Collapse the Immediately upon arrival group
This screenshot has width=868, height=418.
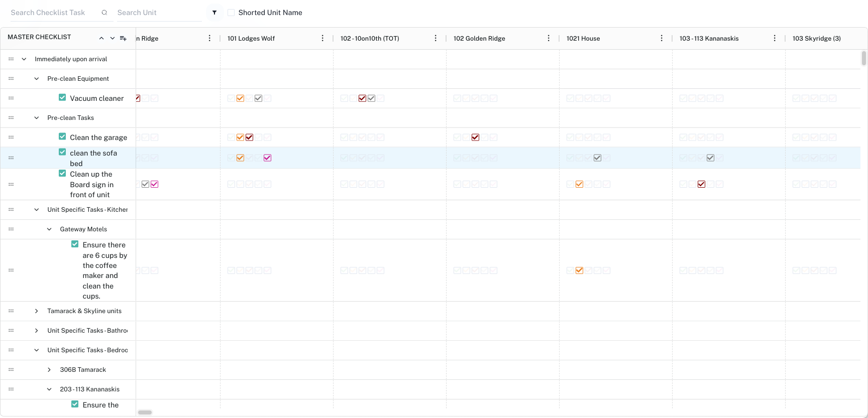pyautogui.click(x=24, y=59)
